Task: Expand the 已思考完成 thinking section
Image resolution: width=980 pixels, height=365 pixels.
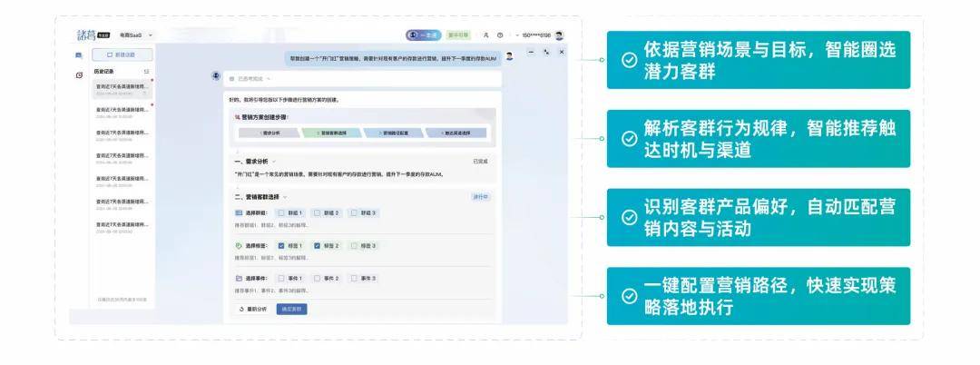Action: coord(269,79)
